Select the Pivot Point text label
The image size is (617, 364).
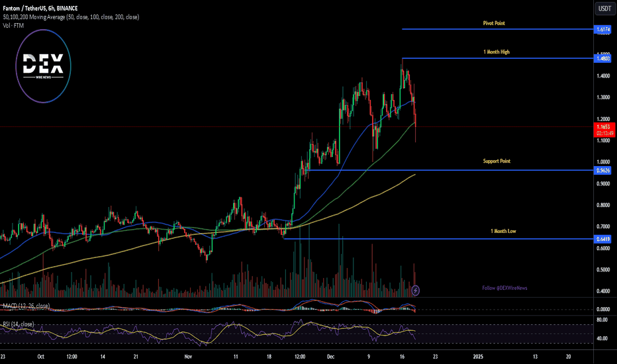(x=494, y=23)
